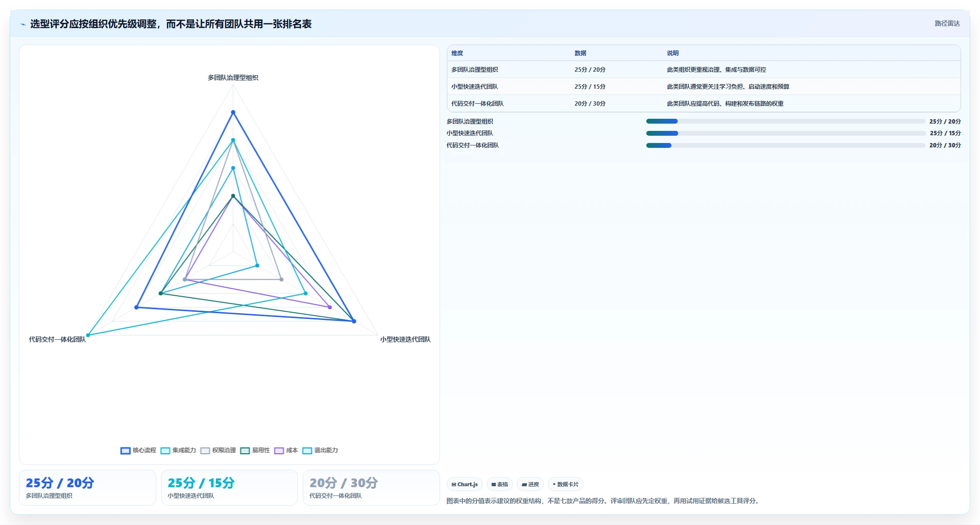Click the 数据 column header
980x525 pixels.
[580, 53]
